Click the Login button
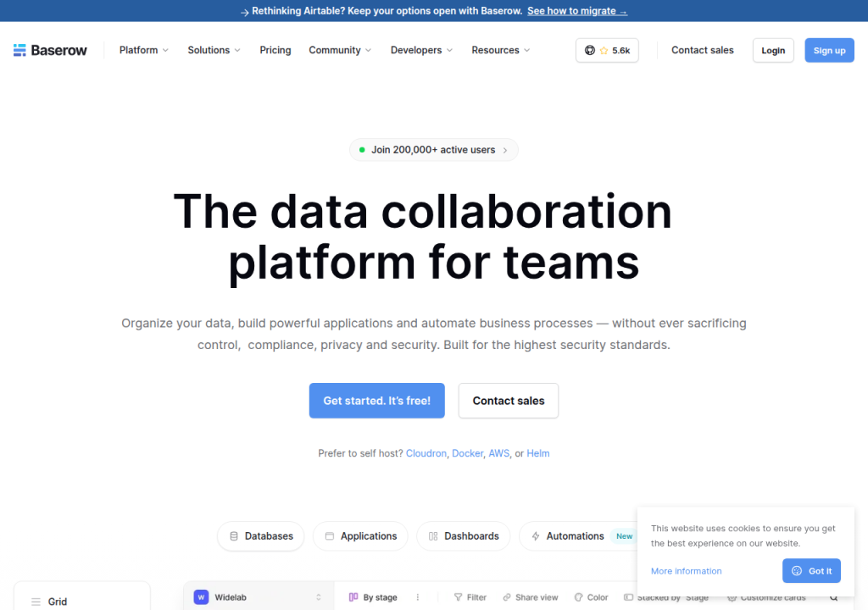 (x=773, y=50)
